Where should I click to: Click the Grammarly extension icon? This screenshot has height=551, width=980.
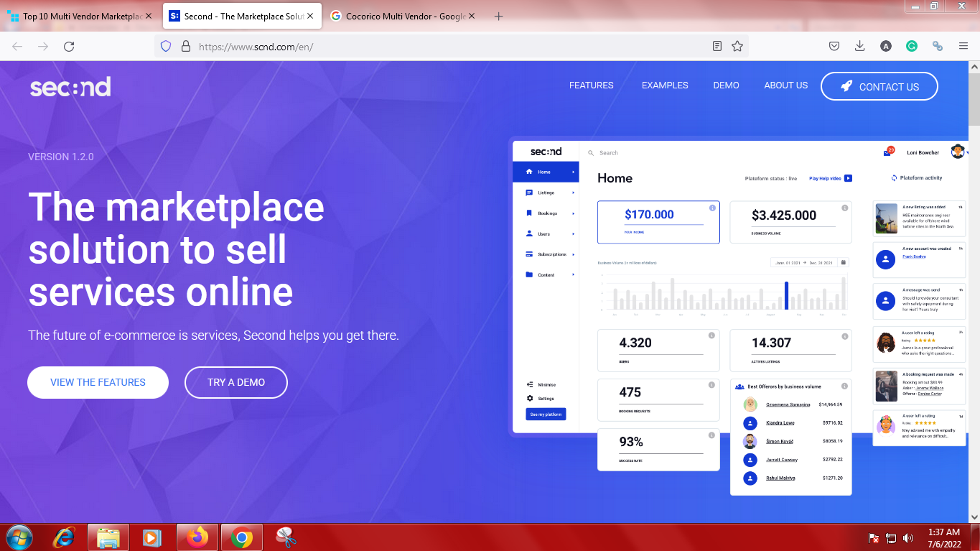pos(912,46)
